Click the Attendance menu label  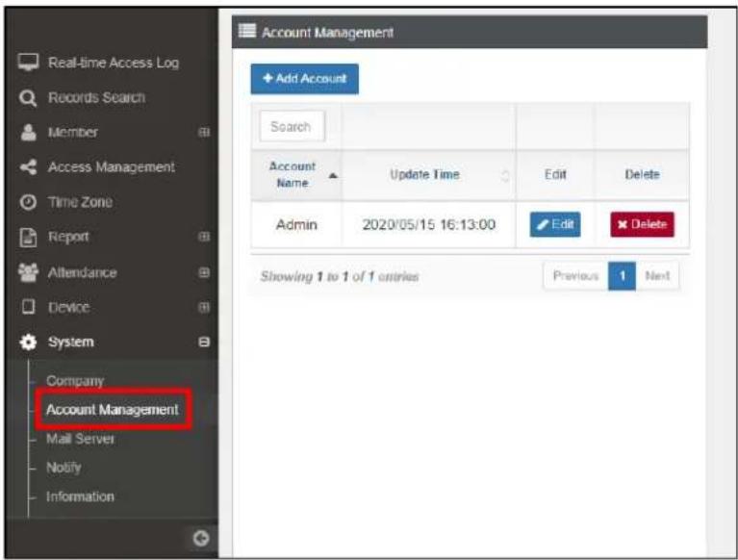coord(83,272)
